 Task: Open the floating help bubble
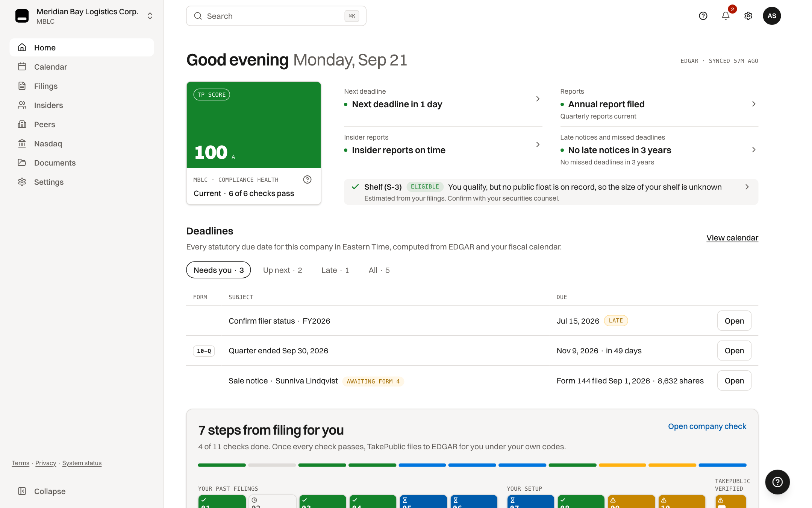point(777,482)
